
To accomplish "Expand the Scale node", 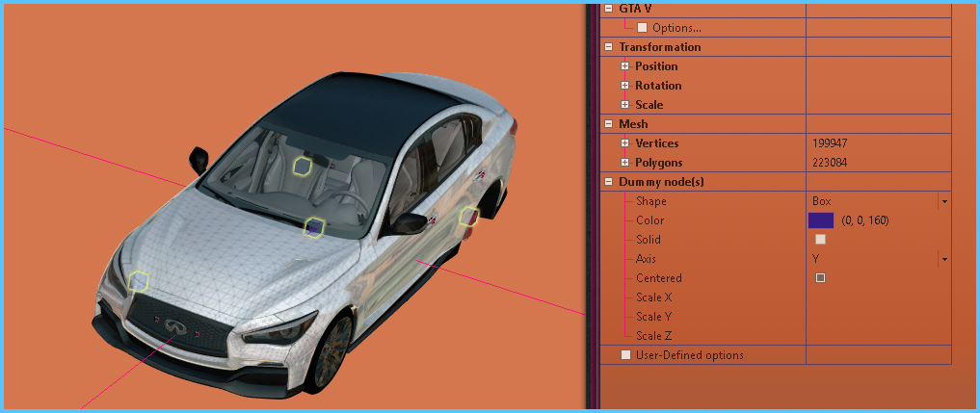I will [624, 105].
